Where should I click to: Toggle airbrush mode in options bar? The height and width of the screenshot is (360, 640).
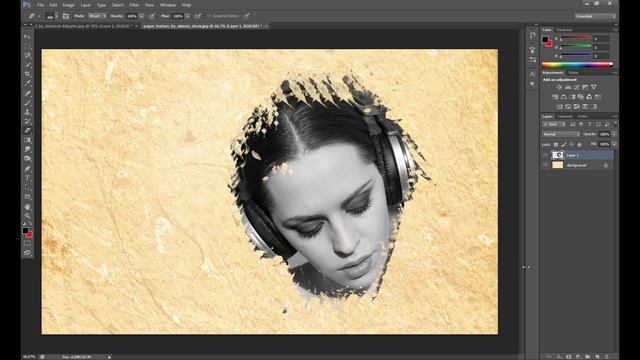198,16
